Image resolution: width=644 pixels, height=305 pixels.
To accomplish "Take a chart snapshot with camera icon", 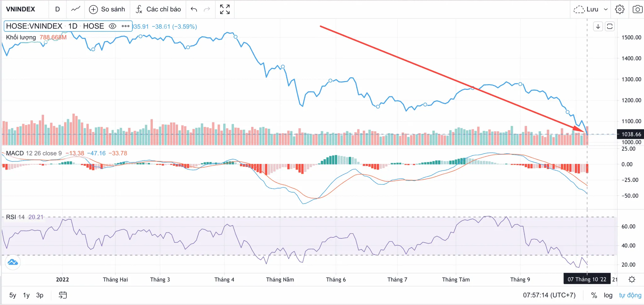I will click(x=637, y=9).
